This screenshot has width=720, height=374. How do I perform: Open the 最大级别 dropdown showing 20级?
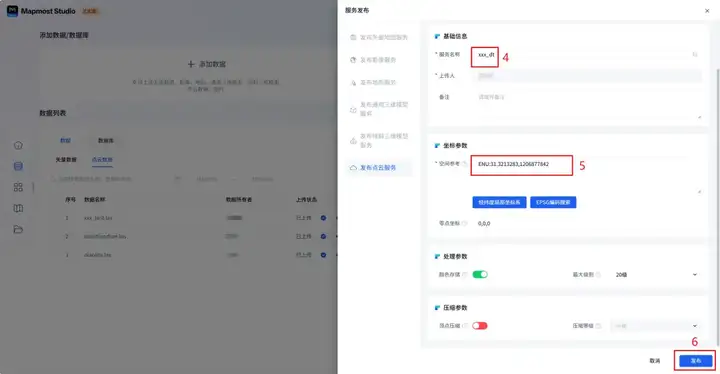pos(656,275)
